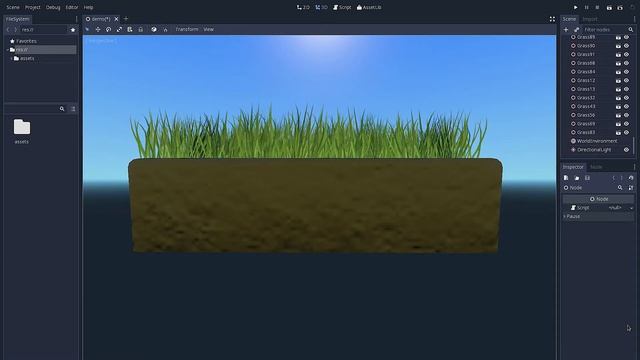Hide the Grass83 node
This screenshot has height=360, width=640.
627,132
